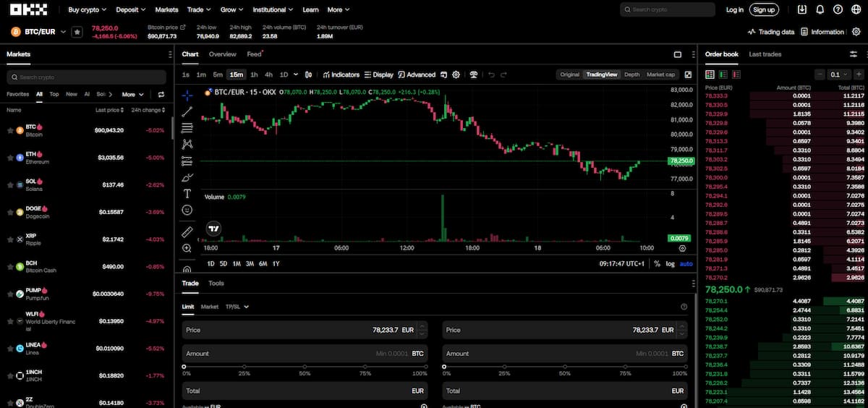The width and height of the screenshot is (868, 408).
Task: Open the Last trades tab
Action: pos(765,54)
